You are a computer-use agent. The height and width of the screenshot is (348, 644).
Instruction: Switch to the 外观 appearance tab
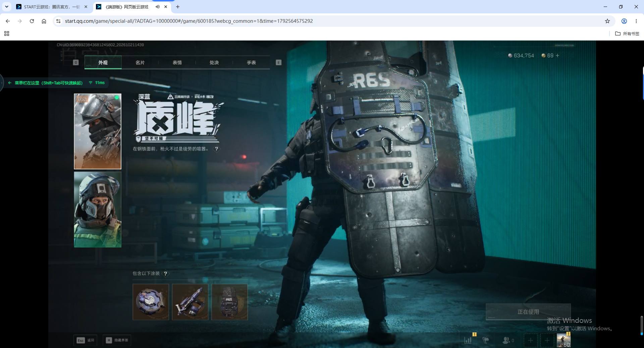coord(103,63)
